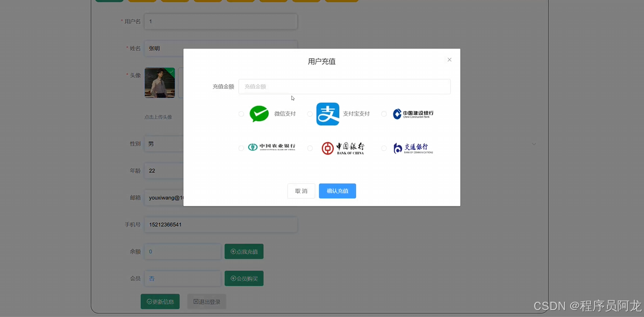
Task: Click the 用户充值 dialog title
Action: (x=322, y=61)
